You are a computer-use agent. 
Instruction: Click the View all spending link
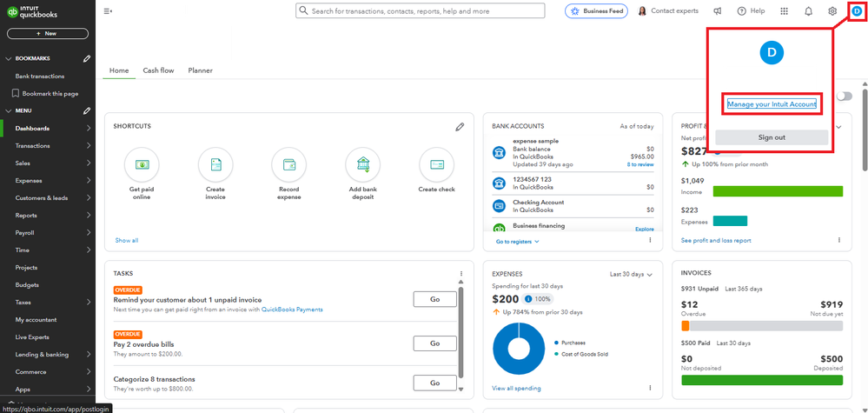516,388
